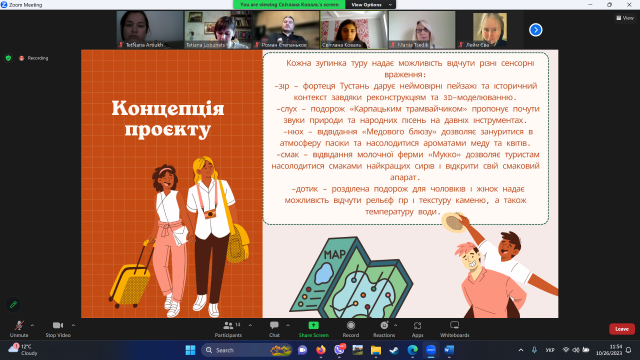
Task: Open the Chat panel
Action: click(274, 329)
